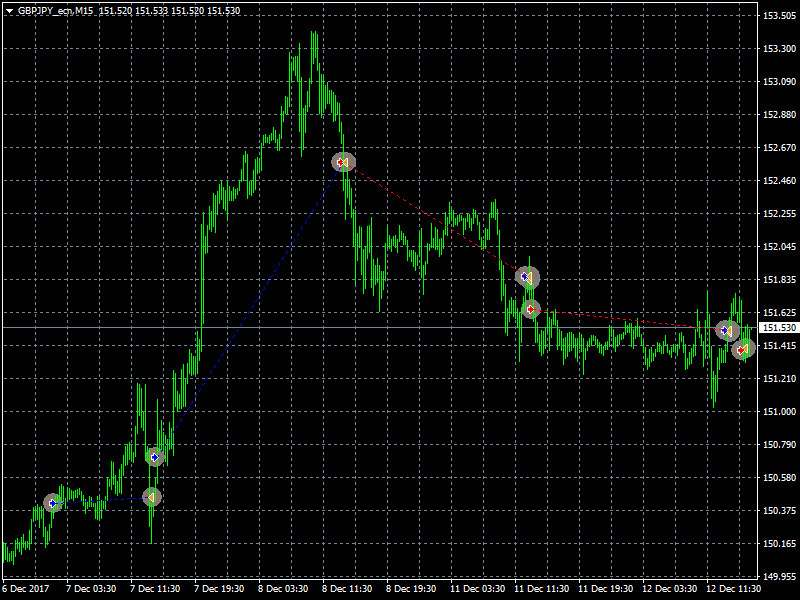The width and height of the screenshot is (800, 600).
Task: Select the red sell arrow near 151.625 on 11 Dec
Action: pos(531,309)
